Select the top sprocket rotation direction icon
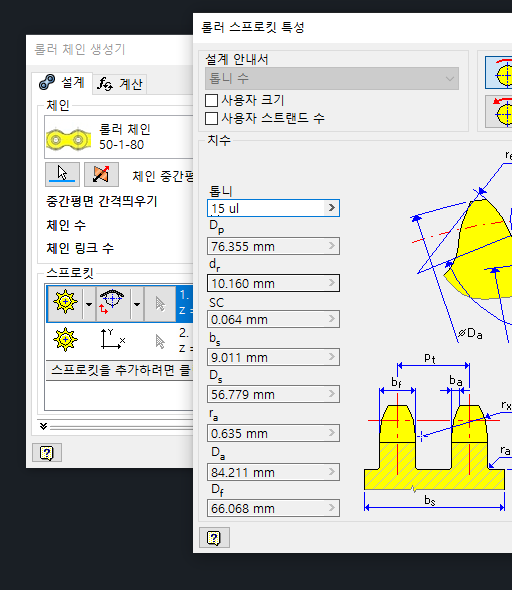Image resolution: width=512 pixels, height=590 pixels. (x=499, y=73)
